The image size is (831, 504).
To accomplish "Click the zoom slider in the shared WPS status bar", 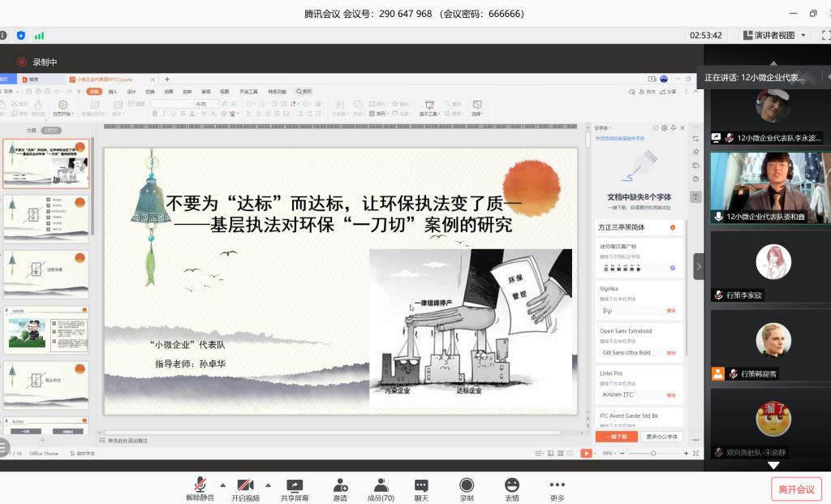I will pos(653,454).
